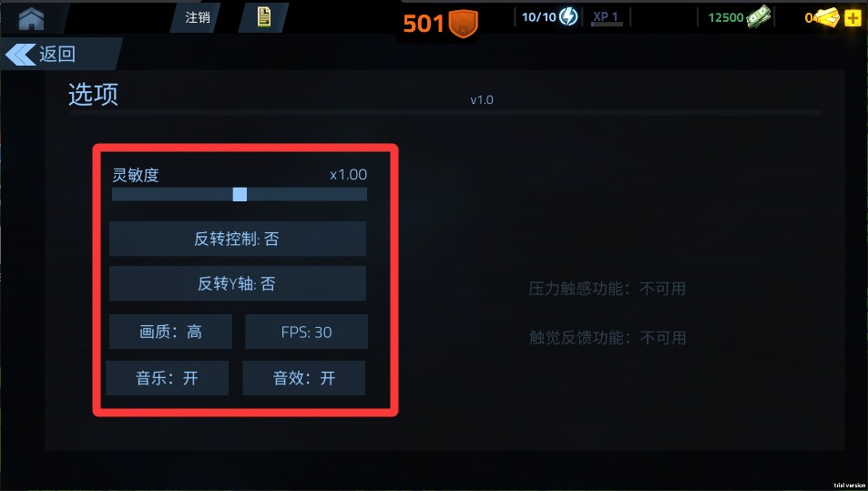Click 触觉反馈功能 unavailable label
Image resolution: width=868 pixels, height=491 pixels.
point(608,338)
